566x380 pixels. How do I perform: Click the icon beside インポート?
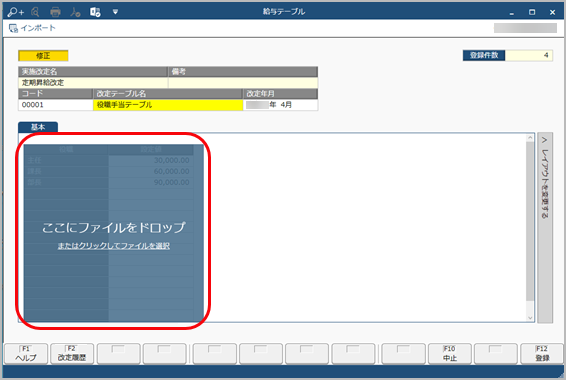13,28
